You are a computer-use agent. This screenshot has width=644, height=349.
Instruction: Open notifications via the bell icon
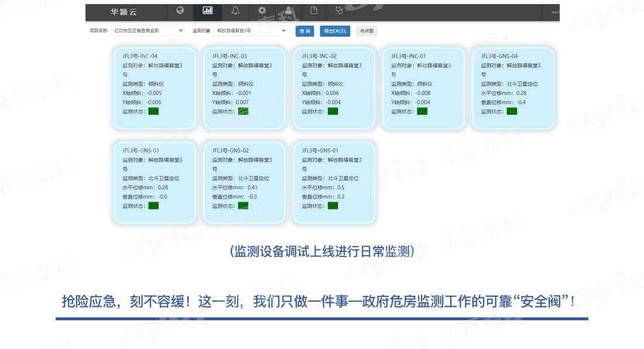235,11
